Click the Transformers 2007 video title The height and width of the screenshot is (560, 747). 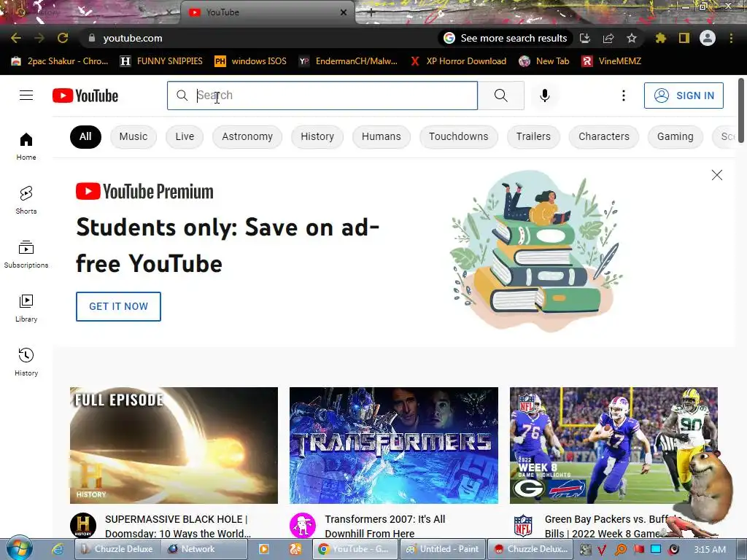[385, 526]
